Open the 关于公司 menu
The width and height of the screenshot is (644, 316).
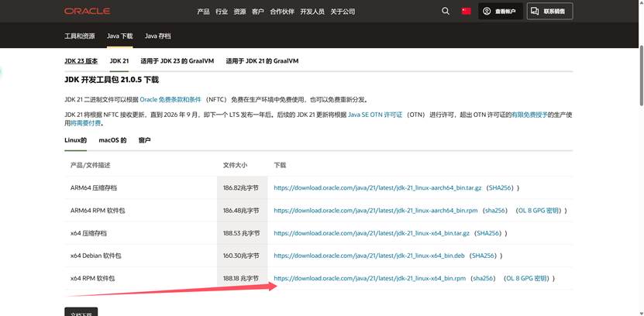point(343,12)
